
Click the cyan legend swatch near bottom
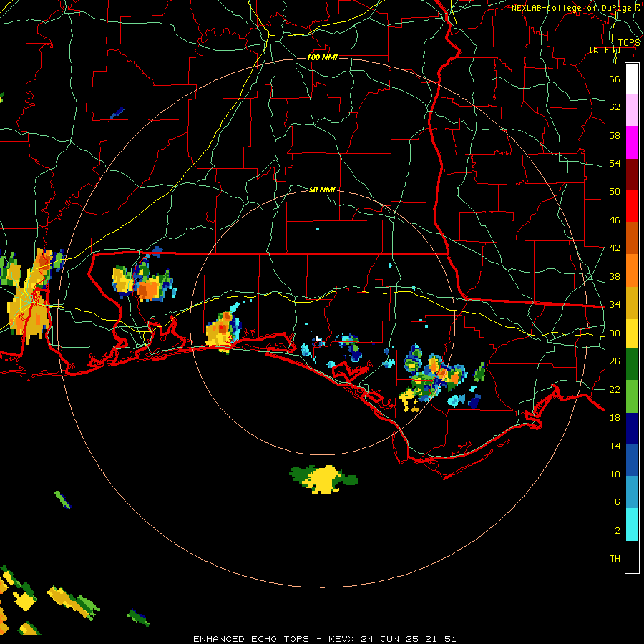(632, 525)
